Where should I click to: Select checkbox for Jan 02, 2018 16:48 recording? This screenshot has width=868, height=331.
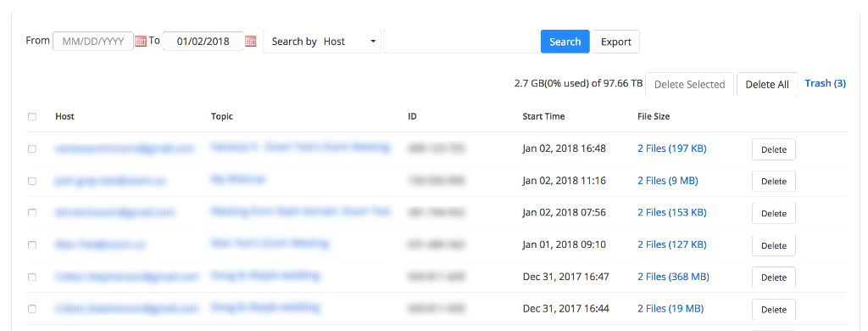tap(32, 149)
